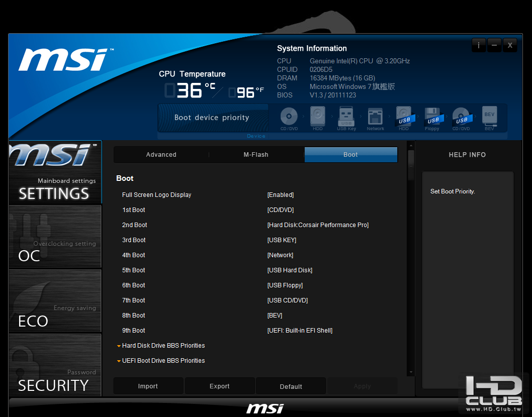Click the BIOS version V1.3 / 20111123
Image resolution: width=532 pixels, height=417 pixels.
click(x=333, y=95)
